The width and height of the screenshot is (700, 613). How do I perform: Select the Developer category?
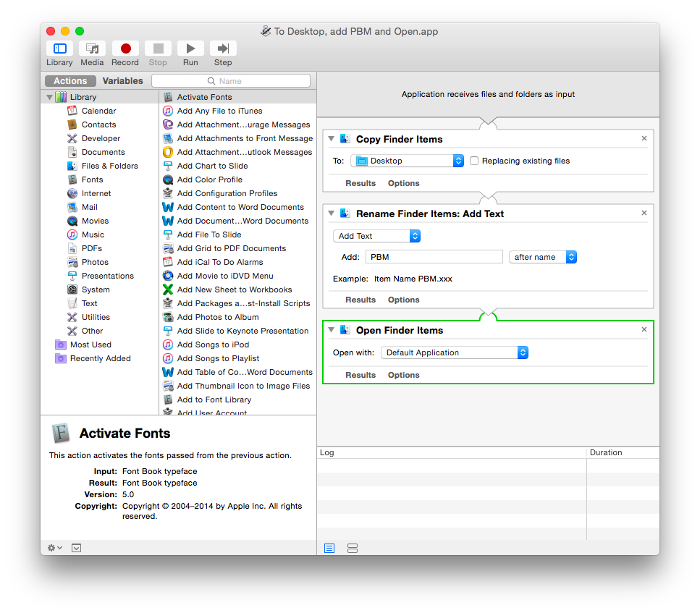coord(101,138)
